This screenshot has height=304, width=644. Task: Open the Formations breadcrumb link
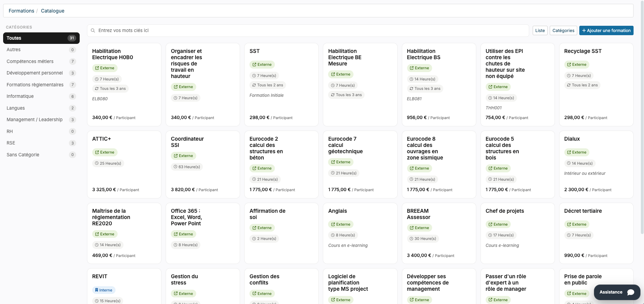tap(22, 11)
